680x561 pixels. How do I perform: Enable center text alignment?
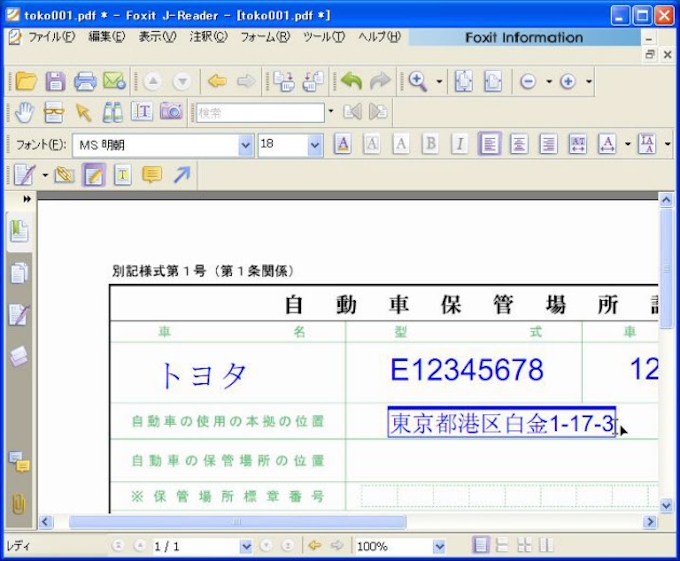pos(518,144)
